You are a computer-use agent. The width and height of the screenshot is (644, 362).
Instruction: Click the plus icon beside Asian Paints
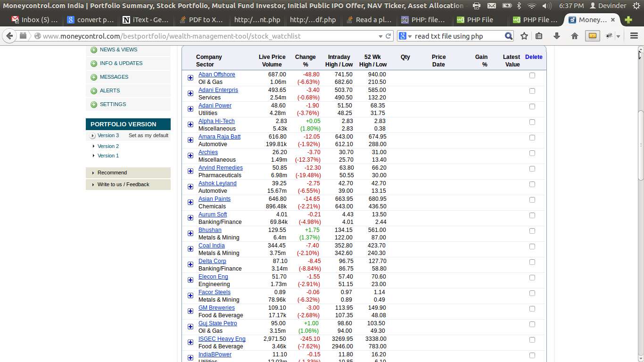[190, 202]
